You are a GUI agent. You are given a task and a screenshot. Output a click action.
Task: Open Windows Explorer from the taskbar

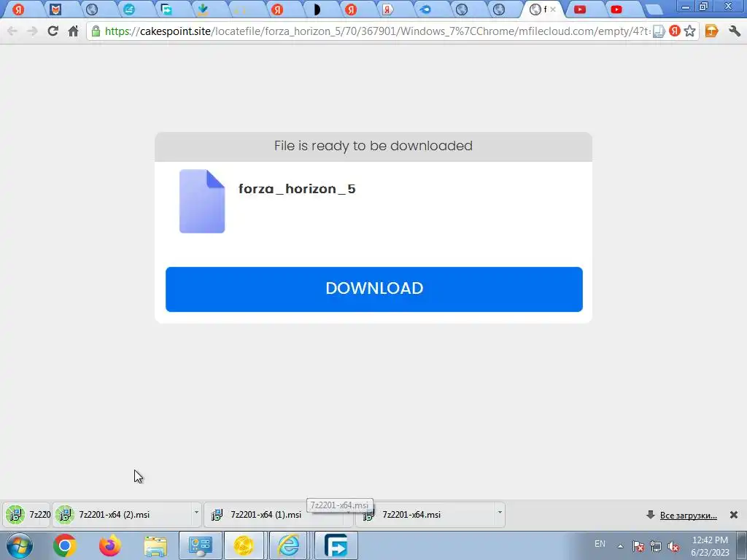[155, 545]
